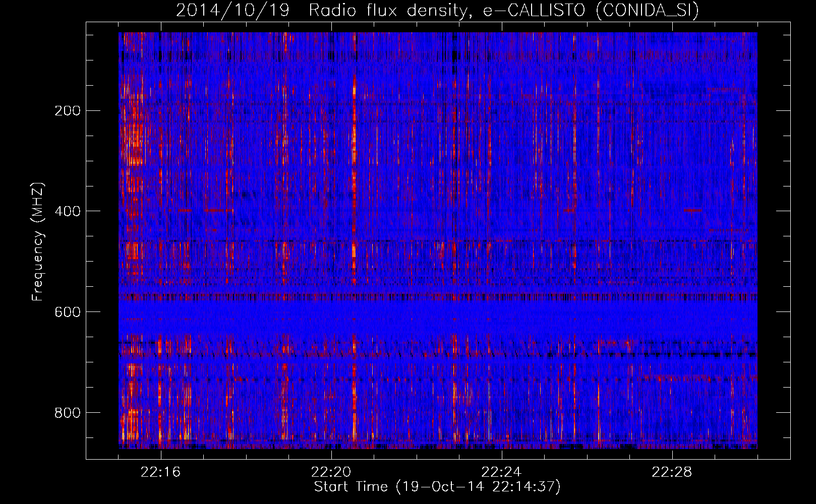Click the 22:24 time tick label
The height and width of the screenshot is (504, 816).
(x=501, y=472)
